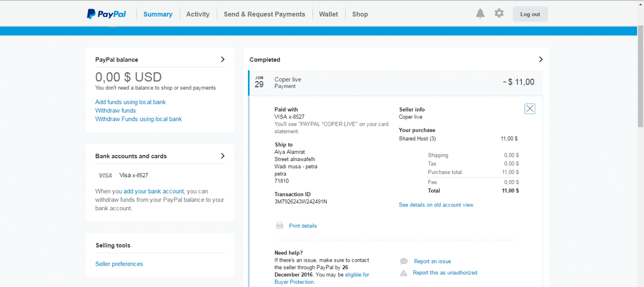The height and width of the screenshot is (287, 644).
Task: Expand Bank accounts and cards arrow
Action: (223, 156)
